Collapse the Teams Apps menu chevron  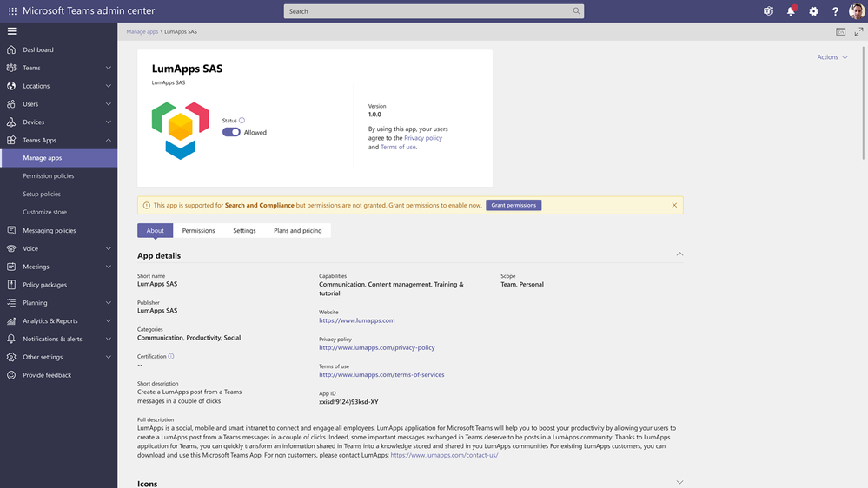[109, 140]
